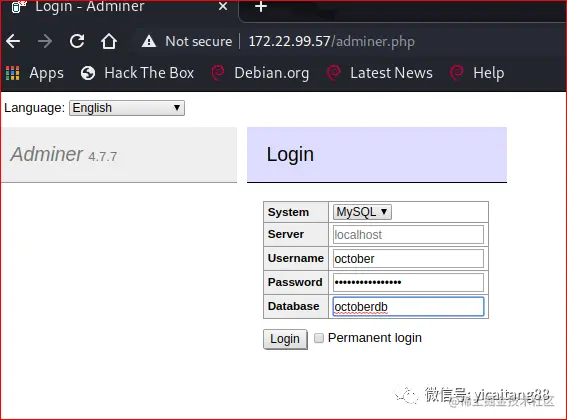Click the Login page heading
This screenshot has height=420, width=567.
pyautogui.click(x=290, y=154)
